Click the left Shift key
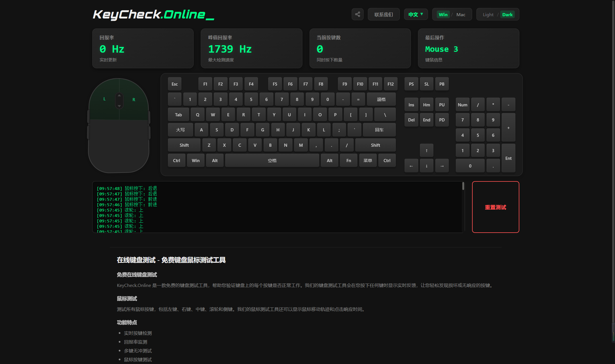 tap(184, 145)
